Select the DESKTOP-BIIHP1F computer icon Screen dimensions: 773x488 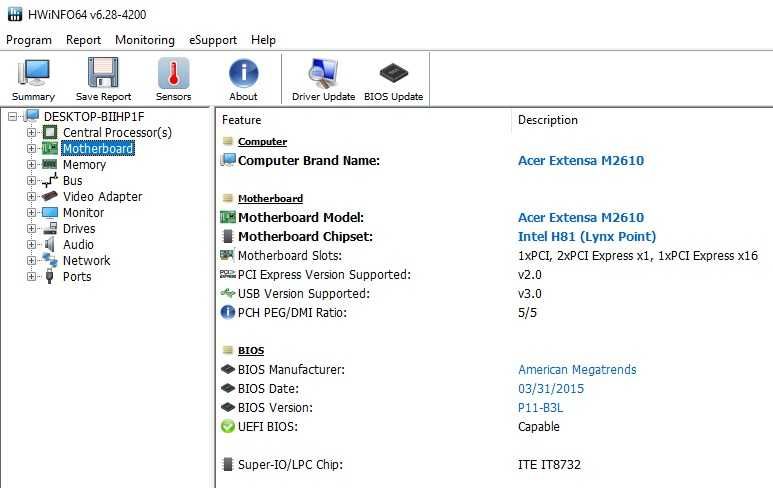pyautogui.click(x=32, y=116)
